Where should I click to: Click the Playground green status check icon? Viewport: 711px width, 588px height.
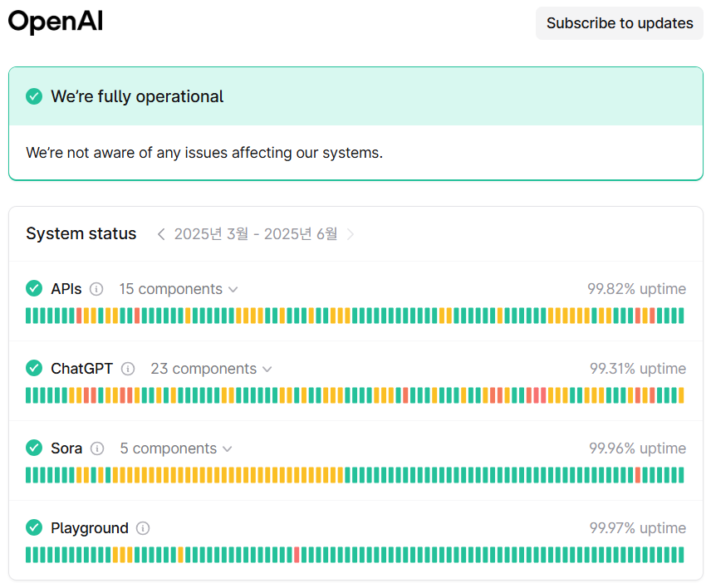coord(34,527)
